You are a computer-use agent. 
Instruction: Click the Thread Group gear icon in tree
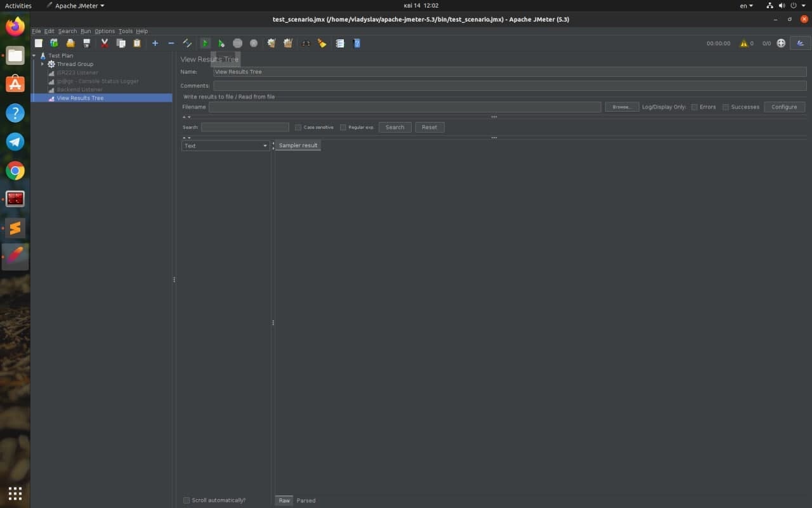pyautogui.click(x=51, y=64)
